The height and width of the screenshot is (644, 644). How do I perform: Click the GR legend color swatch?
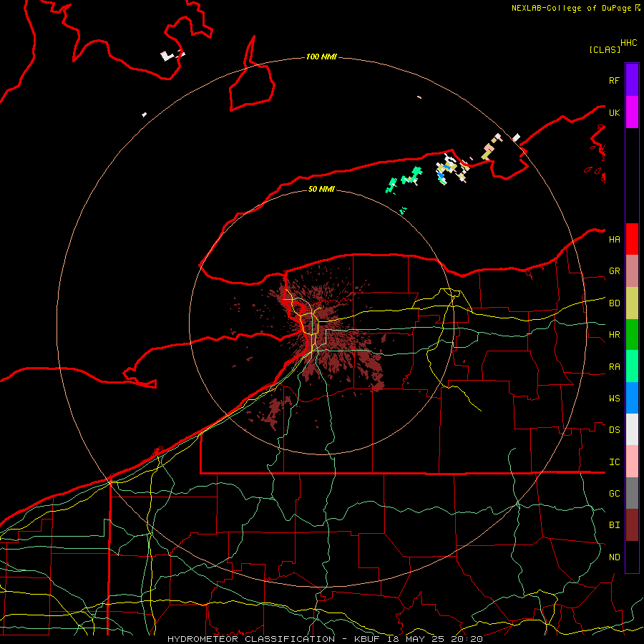click(632, 271)
